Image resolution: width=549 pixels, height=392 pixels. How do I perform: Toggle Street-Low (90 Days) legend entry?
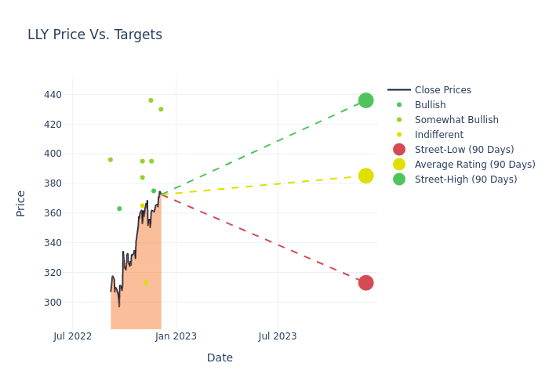(464, 150)
